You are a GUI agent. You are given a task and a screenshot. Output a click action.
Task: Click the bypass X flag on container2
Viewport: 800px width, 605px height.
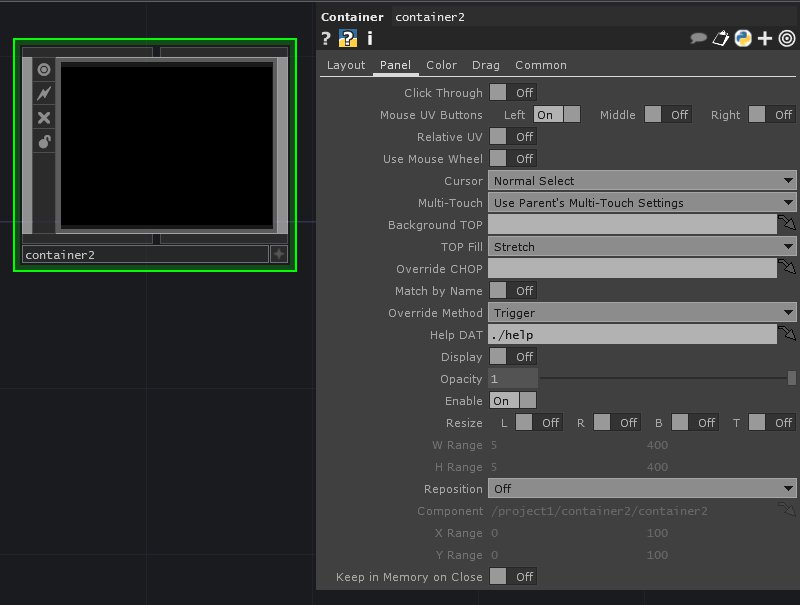[44, 118]
